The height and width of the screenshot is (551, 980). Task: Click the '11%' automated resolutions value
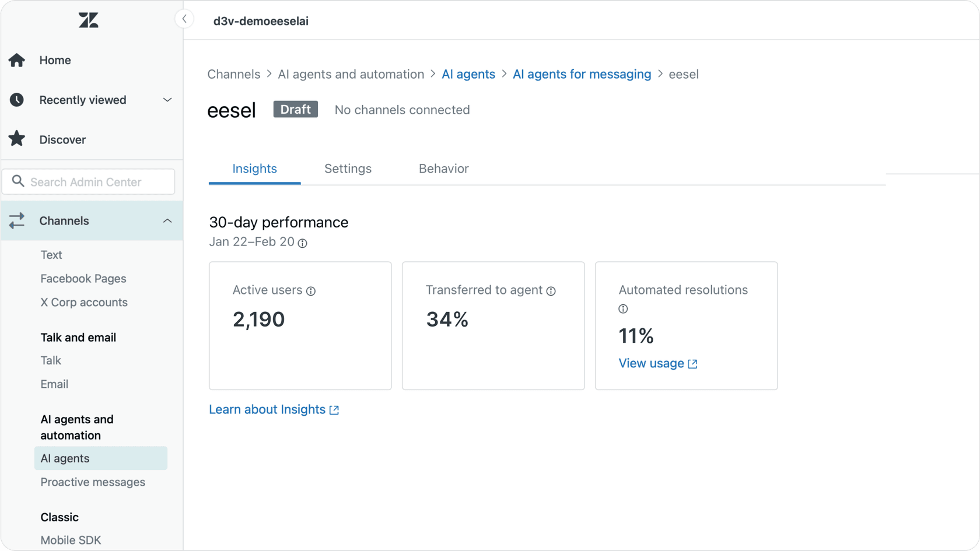636,336
